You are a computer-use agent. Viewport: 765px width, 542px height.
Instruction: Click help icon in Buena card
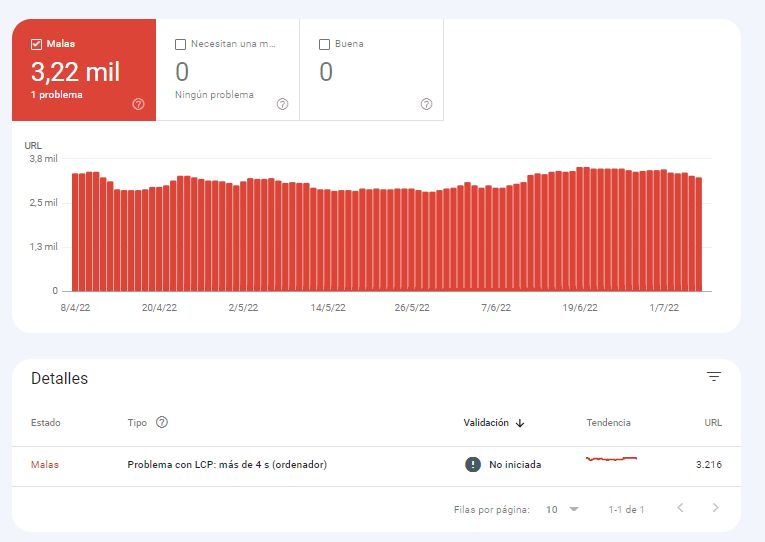point(426,104)
